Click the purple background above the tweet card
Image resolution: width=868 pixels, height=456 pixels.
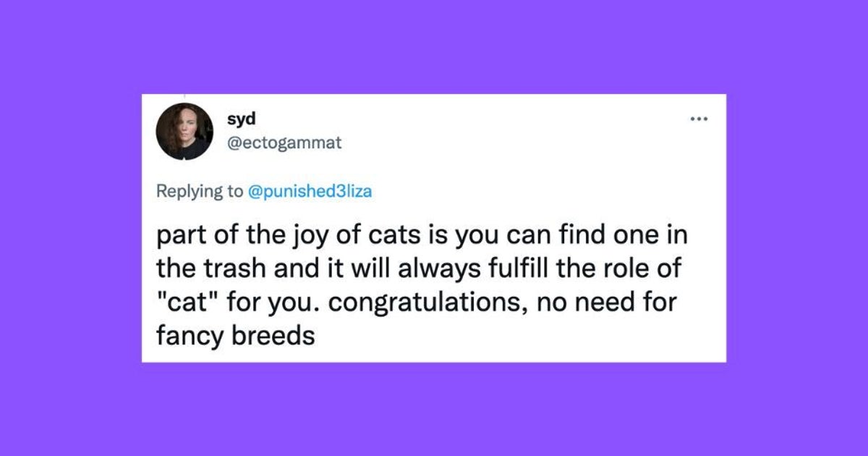pyautogui.click(x=434, y=47)
